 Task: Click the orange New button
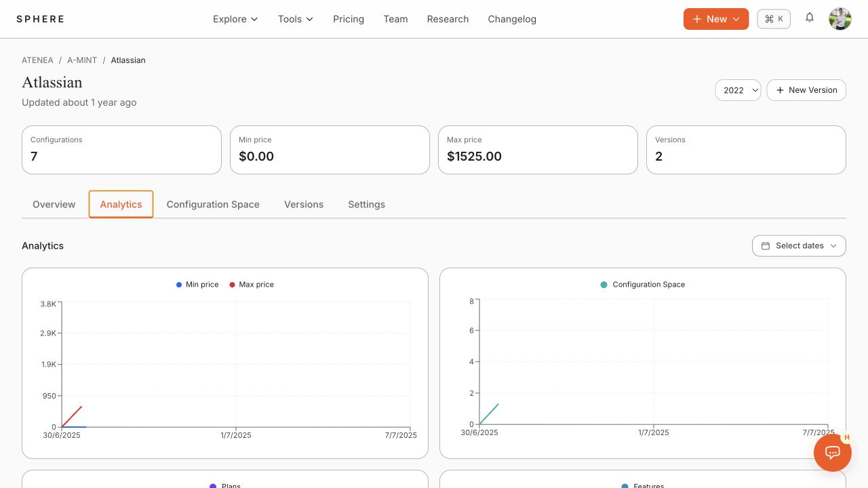(x=716, y=19)
